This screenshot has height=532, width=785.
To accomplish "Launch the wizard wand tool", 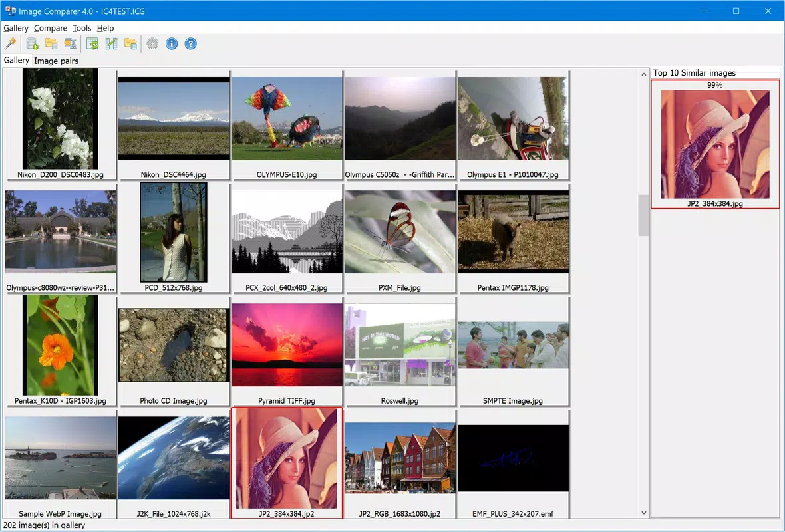I will tap(11, 43).
